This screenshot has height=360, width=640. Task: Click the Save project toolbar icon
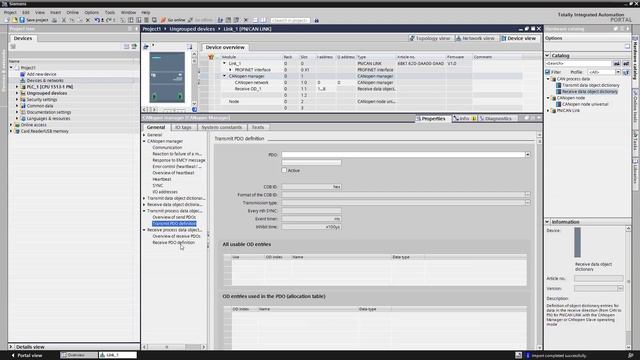(22, 20)
